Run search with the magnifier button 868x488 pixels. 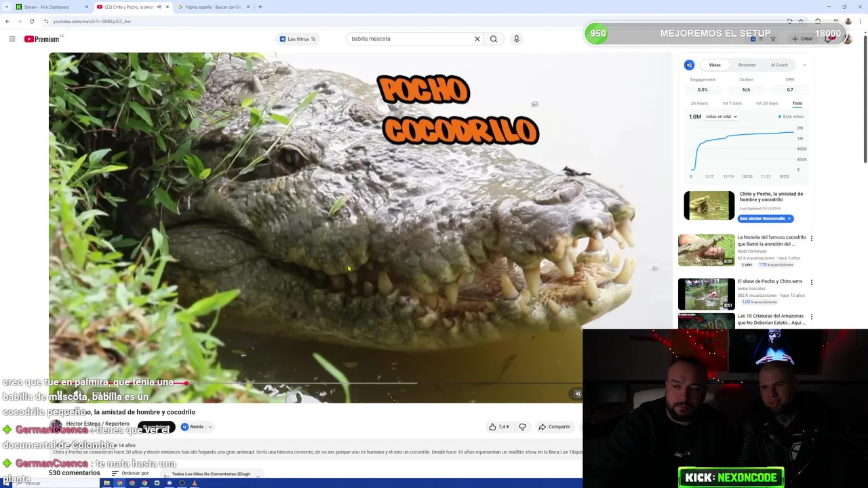point(494,39)
